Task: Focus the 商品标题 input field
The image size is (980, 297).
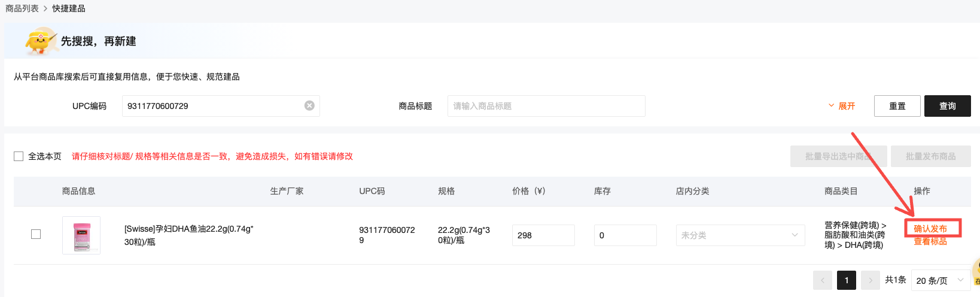Action: (546, 106)
